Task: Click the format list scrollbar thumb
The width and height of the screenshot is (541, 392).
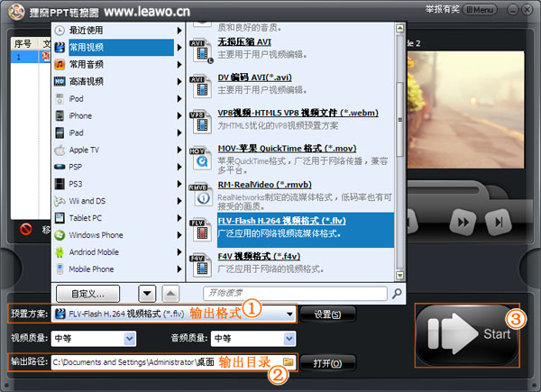Action: click(399, 119)
